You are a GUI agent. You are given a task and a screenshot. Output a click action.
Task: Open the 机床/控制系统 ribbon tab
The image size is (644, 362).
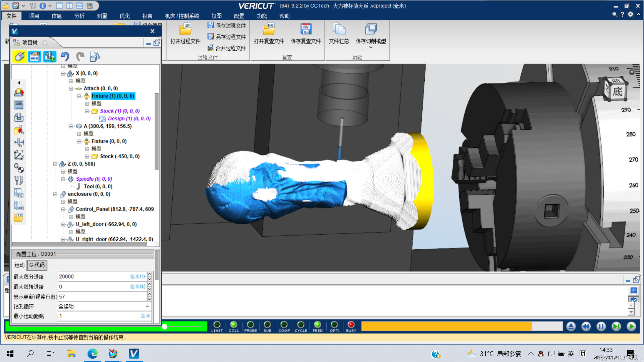(182, 16)
